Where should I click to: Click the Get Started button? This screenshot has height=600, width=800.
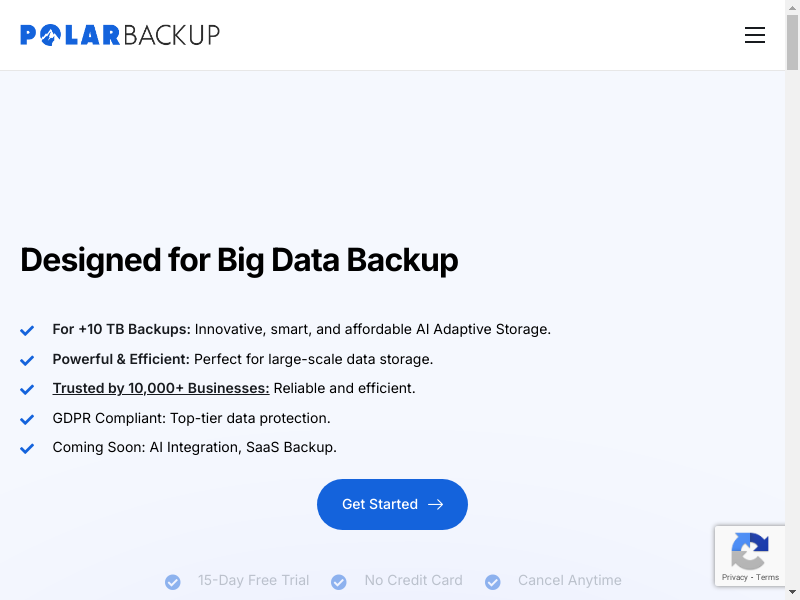[392, 504]
